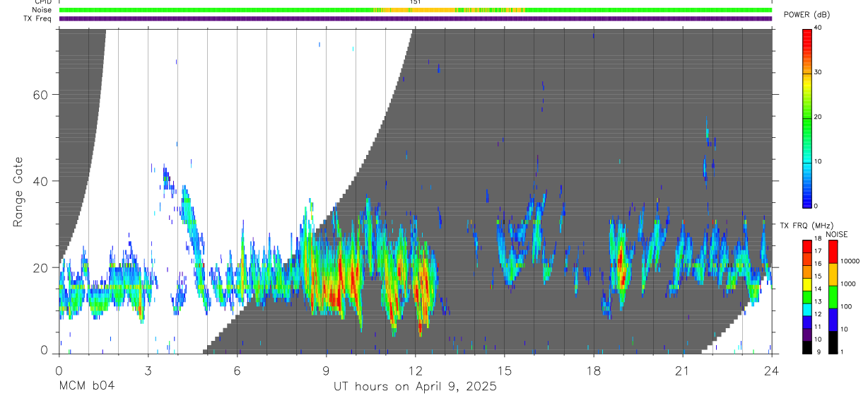Click the NOISE color legend bar
The height and width of the screenshot is (401, 868).
(x=833, y=296)
